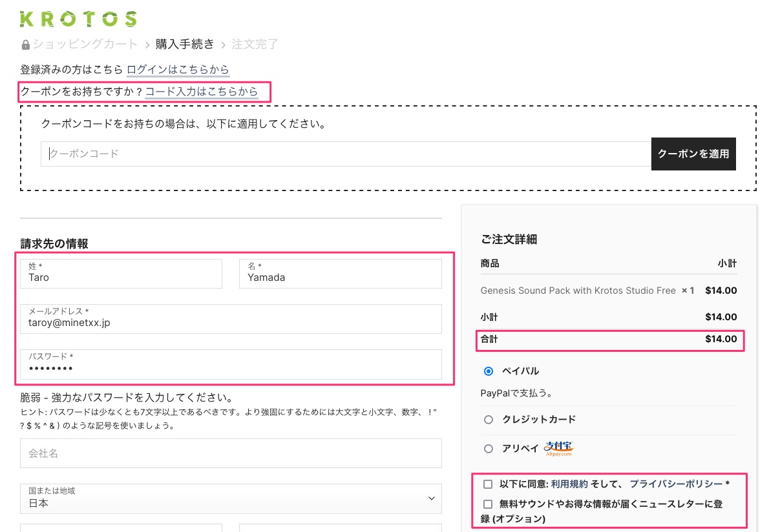The image size is (769, 532).
Task: Edit the 姓 field containing Taro
Action: tap(121, 273)
